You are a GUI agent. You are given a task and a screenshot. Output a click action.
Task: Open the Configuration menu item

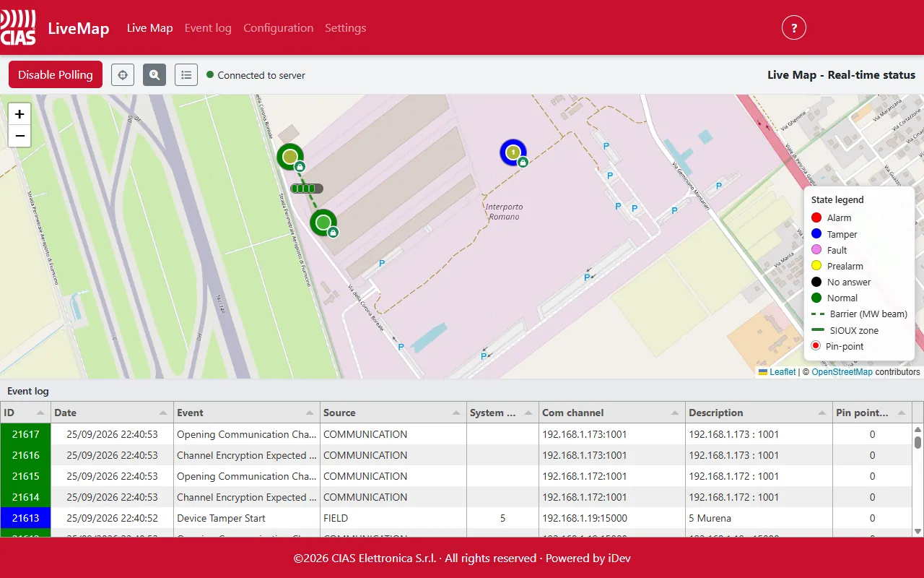(278, 27)
